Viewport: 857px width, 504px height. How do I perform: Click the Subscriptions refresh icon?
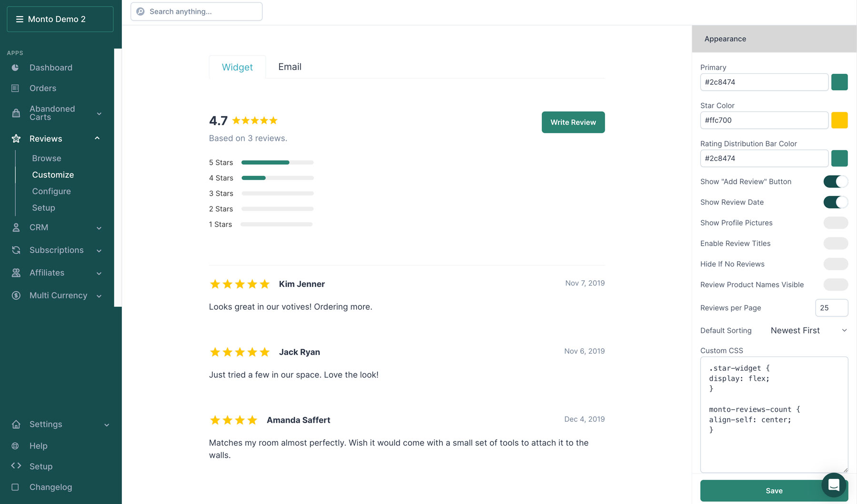16,250
